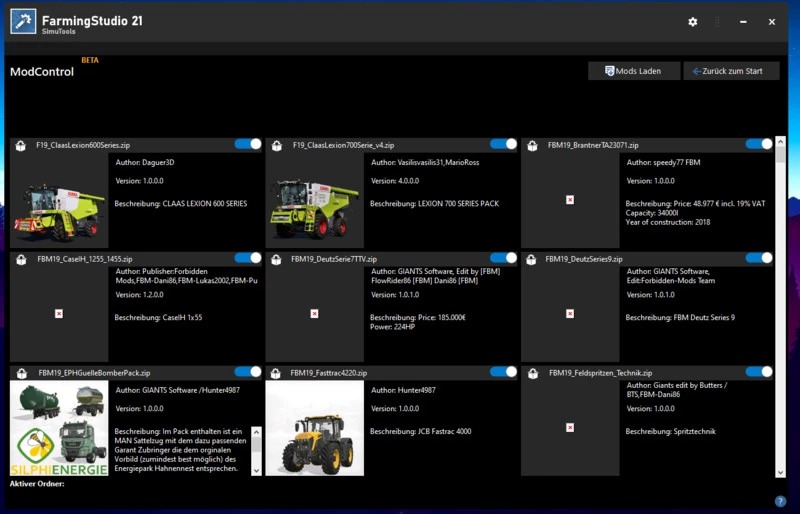Screen dimensions: 800x514
Task: Select file name F19_ClaasLexion600Series.zip
Action: [83, 145]
